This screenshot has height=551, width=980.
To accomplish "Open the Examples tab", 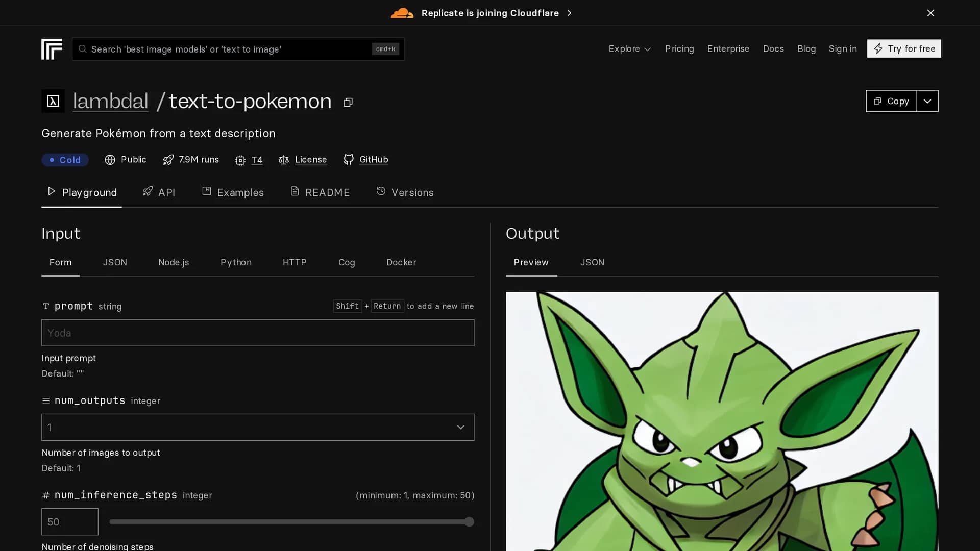I will [233, 192].
